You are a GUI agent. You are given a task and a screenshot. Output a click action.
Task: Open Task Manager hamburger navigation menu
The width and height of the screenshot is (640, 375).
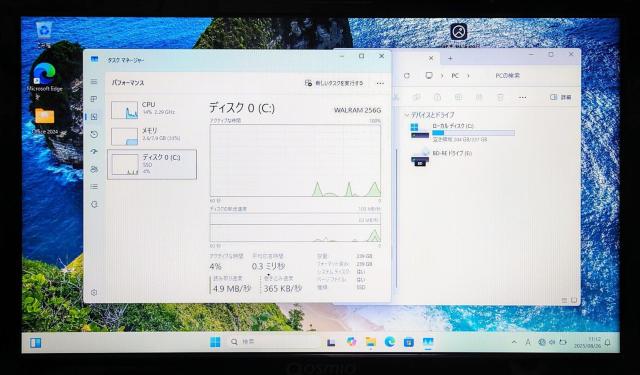tap(94, 82)
